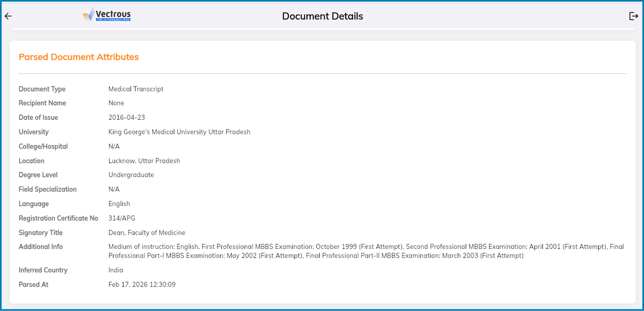Image resolution: width=644 pixels, height=311 pixels.
Task: Click the Signatory Title label
Action: tap(40, 233)
